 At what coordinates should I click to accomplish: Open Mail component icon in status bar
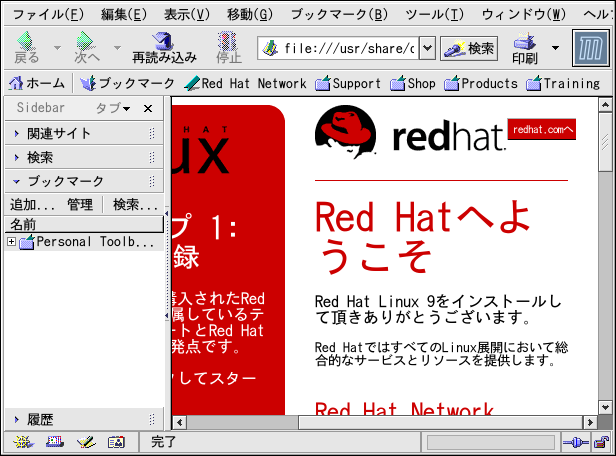point(54,442)
